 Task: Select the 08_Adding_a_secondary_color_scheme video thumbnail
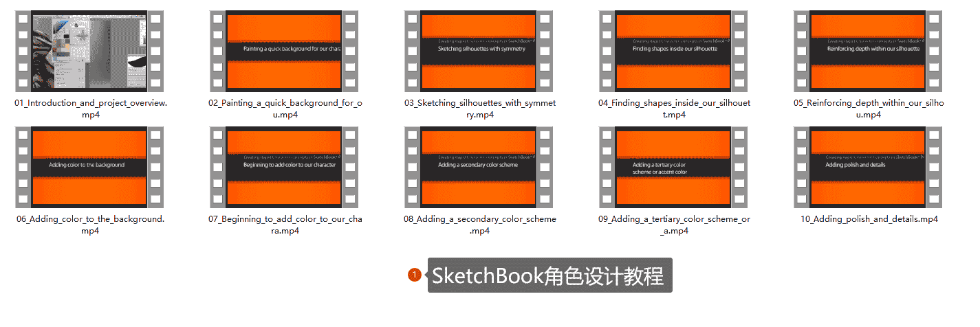pyautogui.click(x=479, y=168)
